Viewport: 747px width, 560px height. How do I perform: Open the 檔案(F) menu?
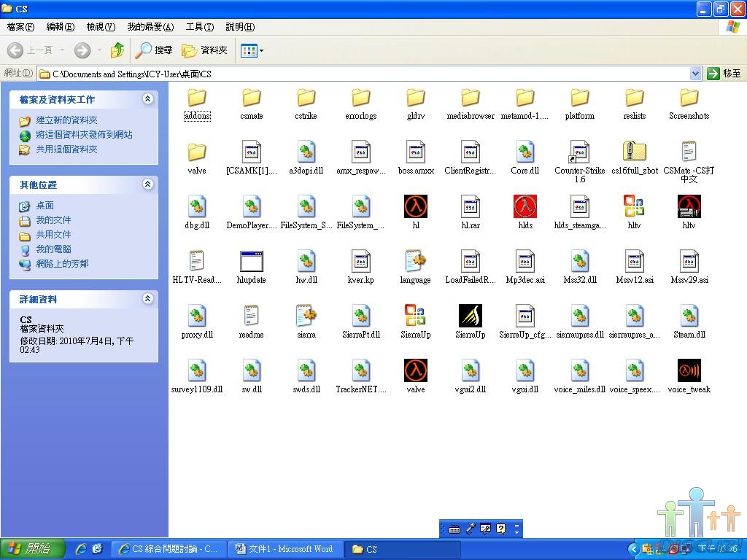tap(20, 27)
